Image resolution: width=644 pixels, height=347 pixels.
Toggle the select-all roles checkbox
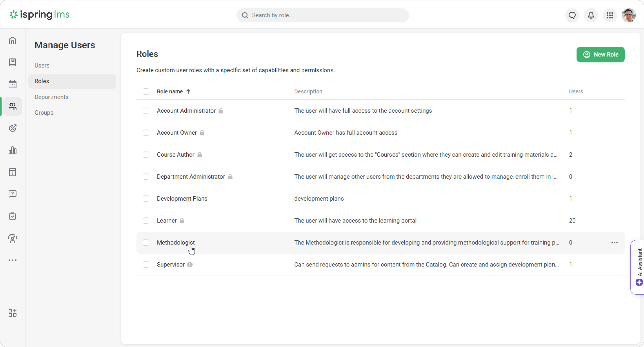pyautogui.click(x=146, y=92)
